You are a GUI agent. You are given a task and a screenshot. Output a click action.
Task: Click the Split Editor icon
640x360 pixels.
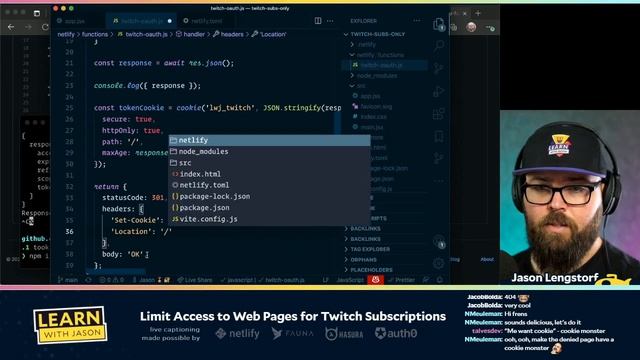pos(318,21)
